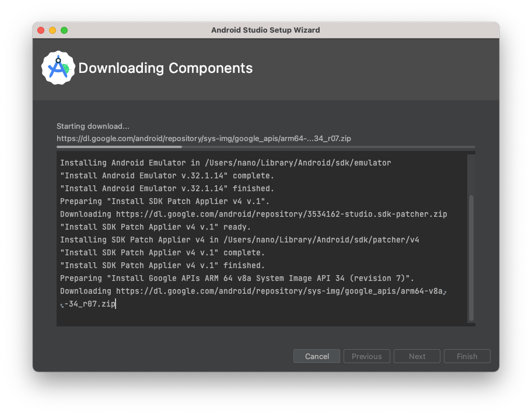Viewport: 532px width, 415px height.
Task: Click the 'Starting download...' status text
Action: pyautogui.click(x=93, y=126)
